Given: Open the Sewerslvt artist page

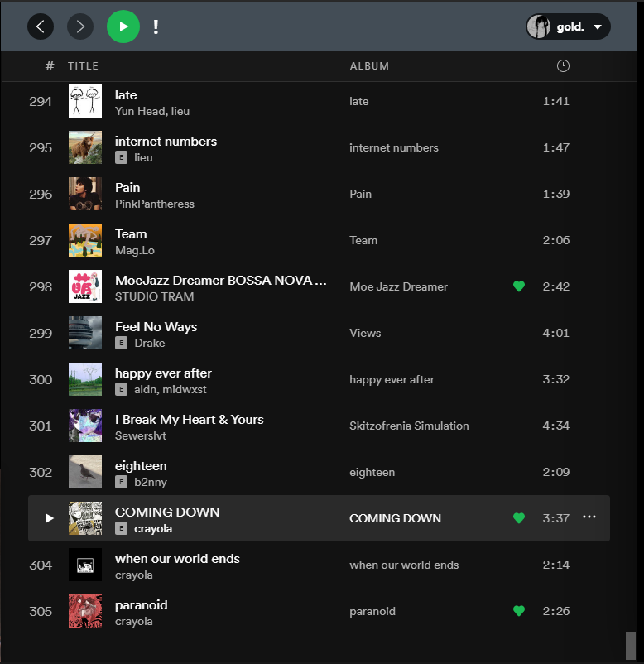Looking at the screenshot, I should click(142, 435).
